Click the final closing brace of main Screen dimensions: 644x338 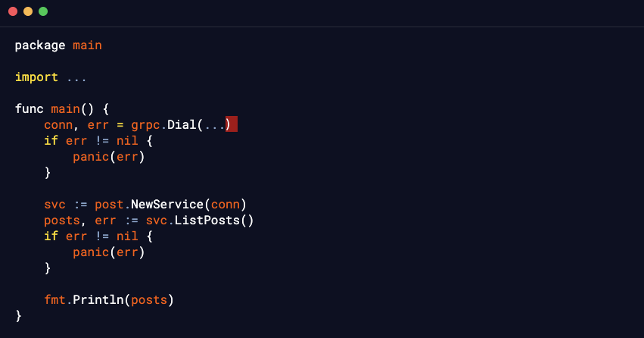[x=18, y=316]
